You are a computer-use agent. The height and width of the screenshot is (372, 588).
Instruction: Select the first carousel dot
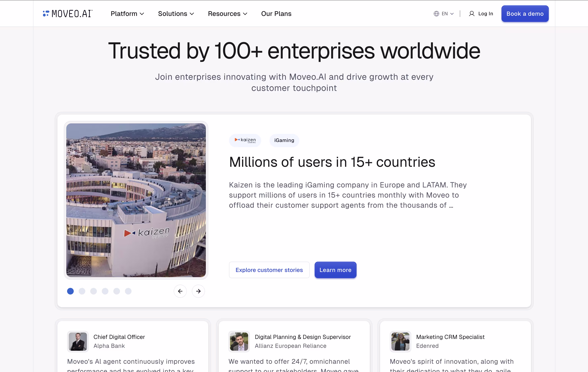coord(70,291)
